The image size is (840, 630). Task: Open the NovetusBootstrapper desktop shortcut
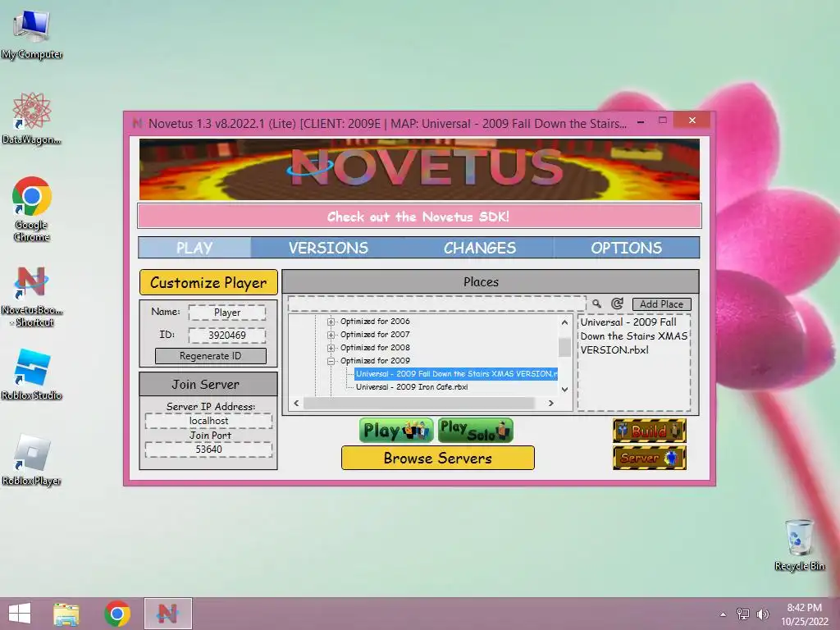(32, 295)
